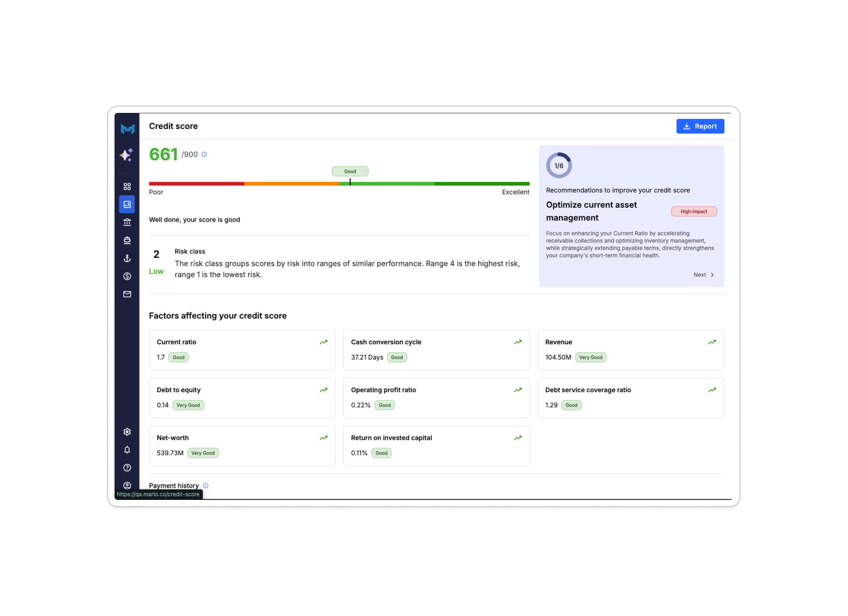
Task: Open the anchor port sidebar icon
Action: coord(127,258)
